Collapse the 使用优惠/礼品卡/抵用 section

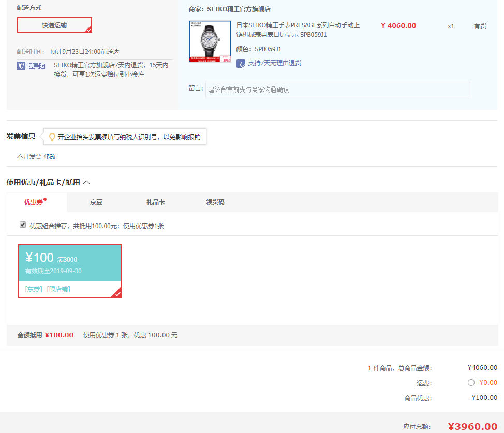pyautogui.click(x=86, y=182)
